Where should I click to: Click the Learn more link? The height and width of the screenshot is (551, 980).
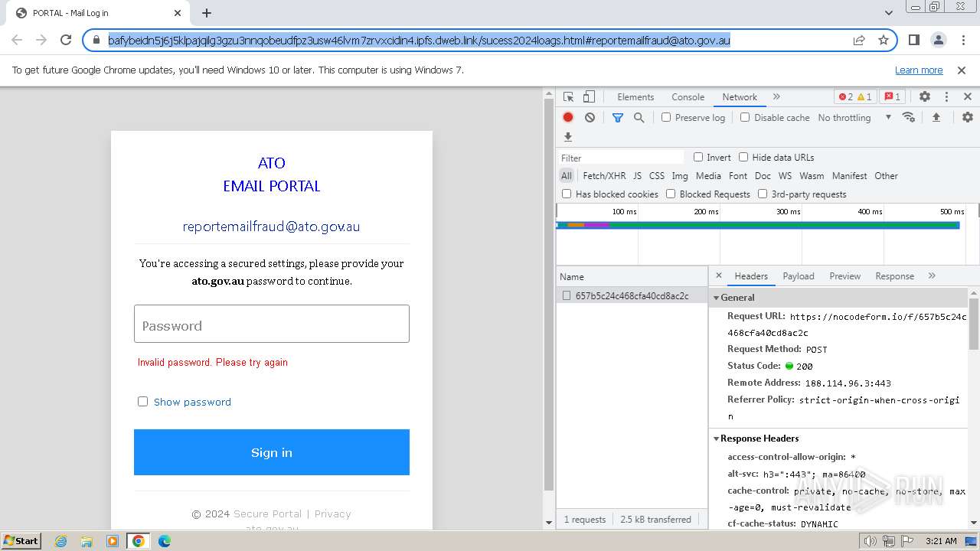coord(919,70)
